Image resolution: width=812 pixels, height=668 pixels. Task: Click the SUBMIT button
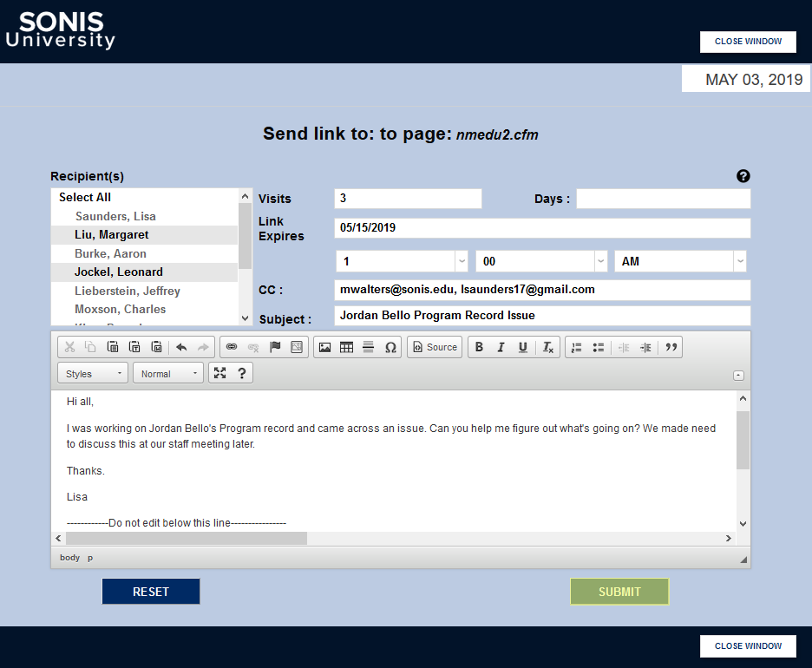click(619, 592)
